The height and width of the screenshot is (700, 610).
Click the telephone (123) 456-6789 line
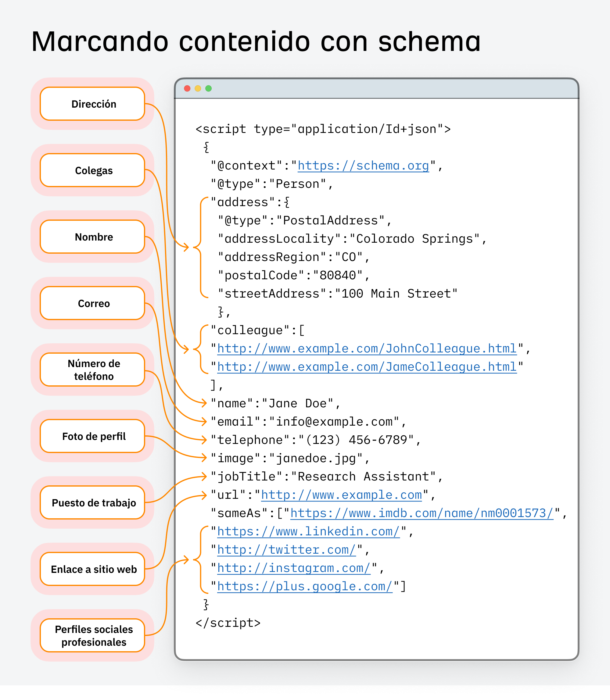[316, 440]
